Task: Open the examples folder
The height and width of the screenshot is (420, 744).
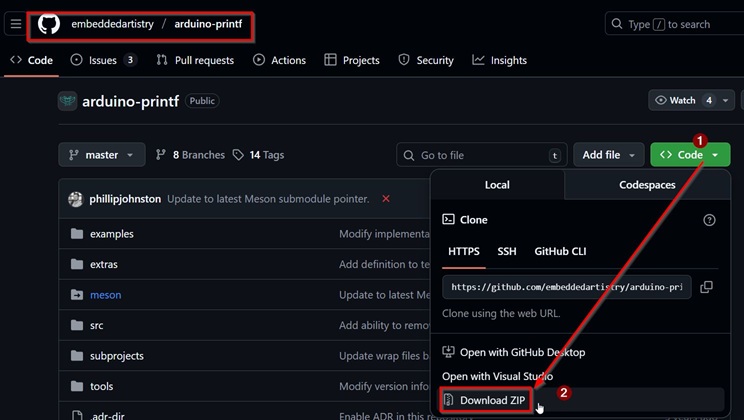Action: coord(112,234)
